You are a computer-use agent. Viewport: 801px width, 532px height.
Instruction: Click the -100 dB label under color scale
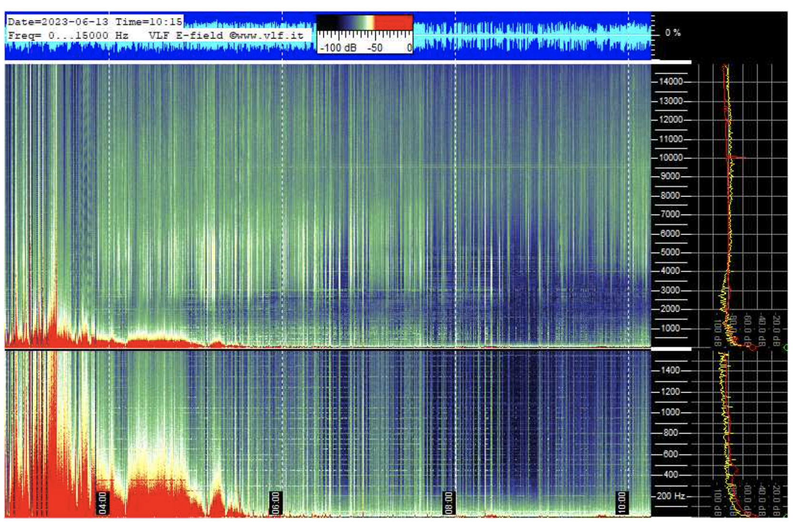(x=338, y=48)
